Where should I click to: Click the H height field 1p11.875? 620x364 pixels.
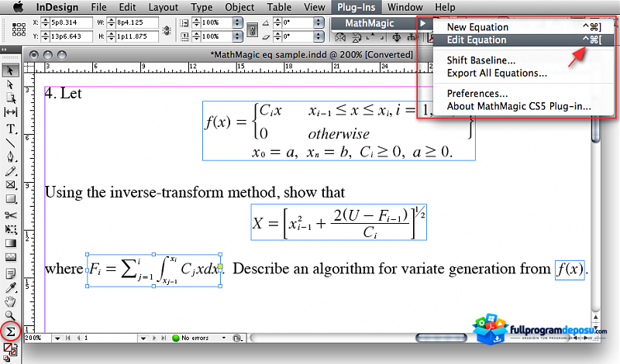click(137, 36)
